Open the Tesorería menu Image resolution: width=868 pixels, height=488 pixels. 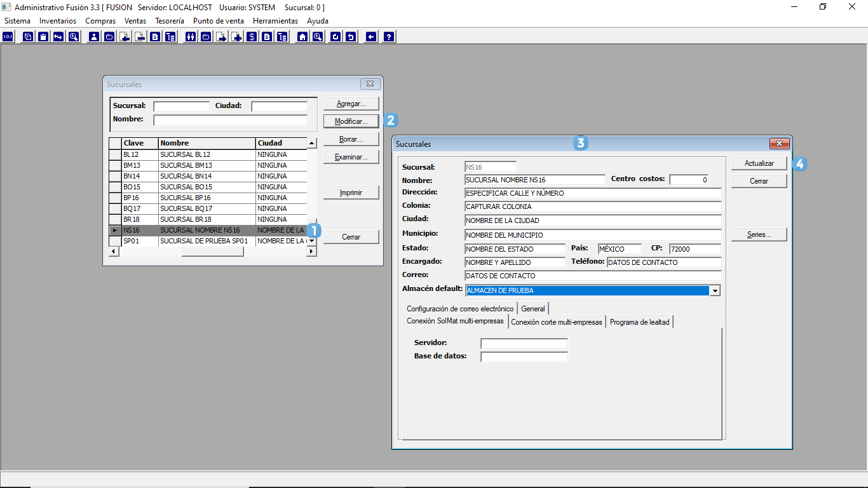[x=170, y=21]
